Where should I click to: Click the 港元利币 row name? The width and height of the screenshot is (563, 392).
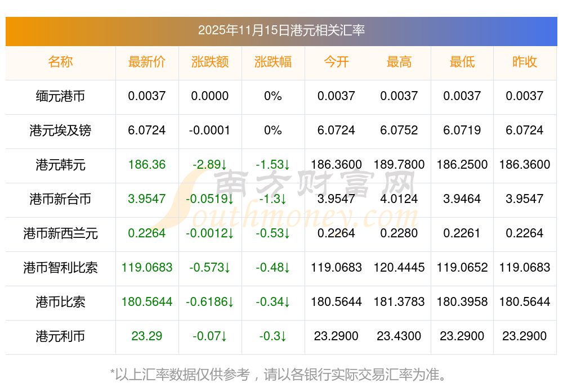[x=60, y=336]
